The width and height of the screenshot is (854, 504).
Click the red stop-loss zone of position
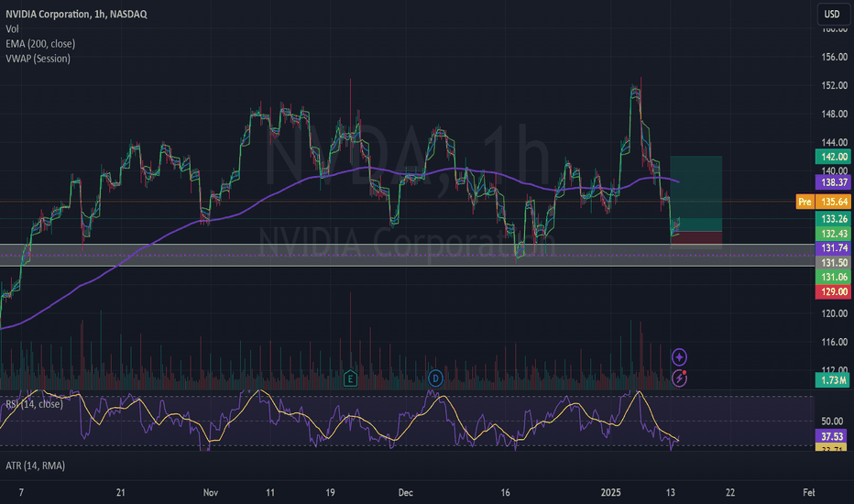pos(696,240)
